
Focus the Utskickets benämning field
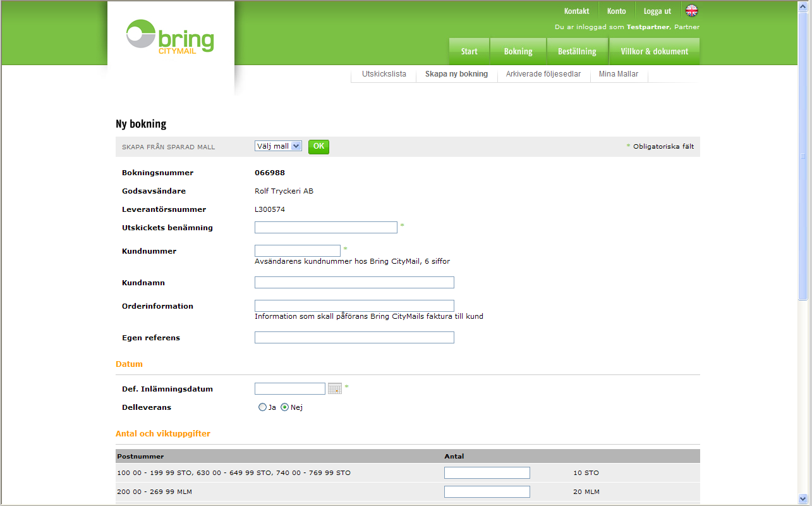tap(326, 227)
